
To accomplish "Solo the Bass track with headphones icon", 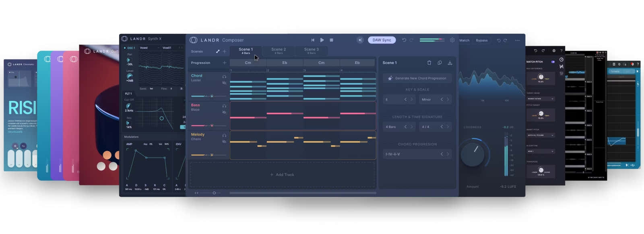I will click(x=224, y=106).
